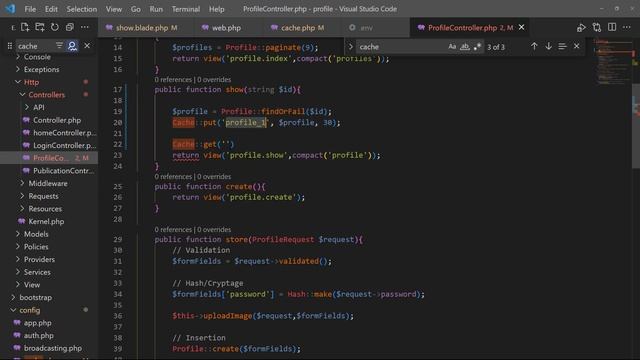Open the File menu
This screenshot has height=360, width=640.
point(30,9)
